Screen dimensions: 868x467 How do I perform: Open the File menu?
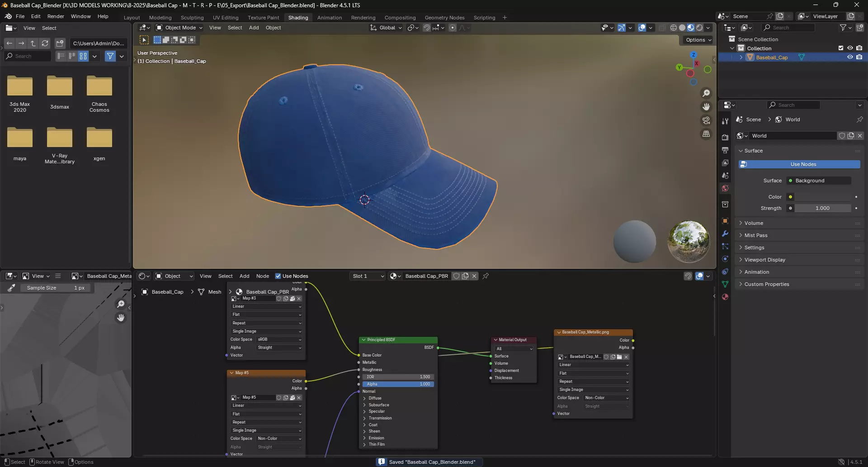coord(20,16)
